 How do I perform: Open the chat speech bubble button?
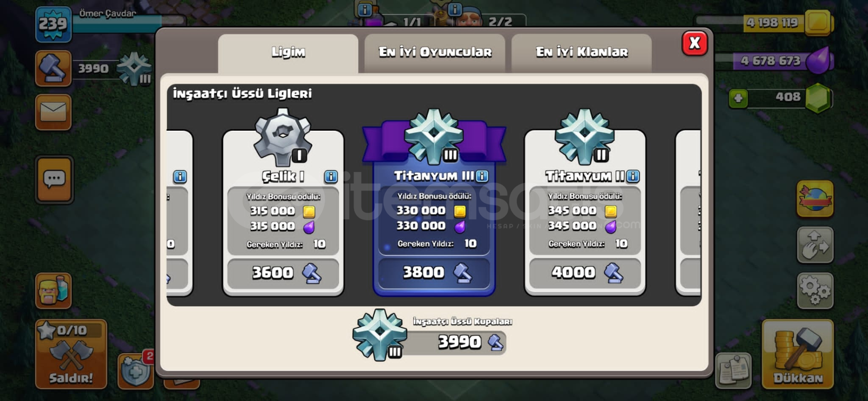coord(54,180)
